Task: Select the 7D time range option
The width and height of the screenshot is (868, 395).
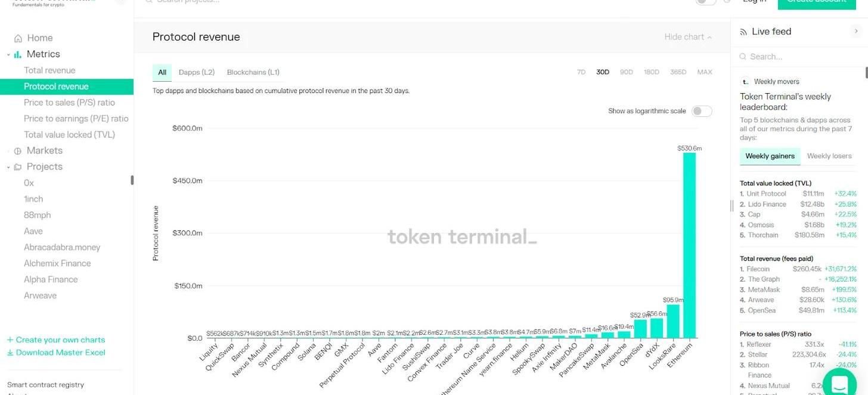Action: coord(581,72)
